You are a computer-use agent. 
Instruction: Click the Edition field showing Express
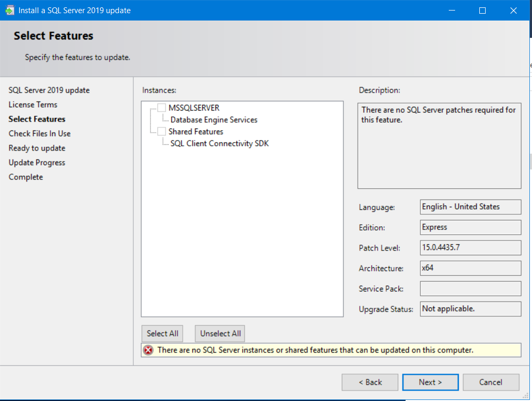[x=470, y=227]
